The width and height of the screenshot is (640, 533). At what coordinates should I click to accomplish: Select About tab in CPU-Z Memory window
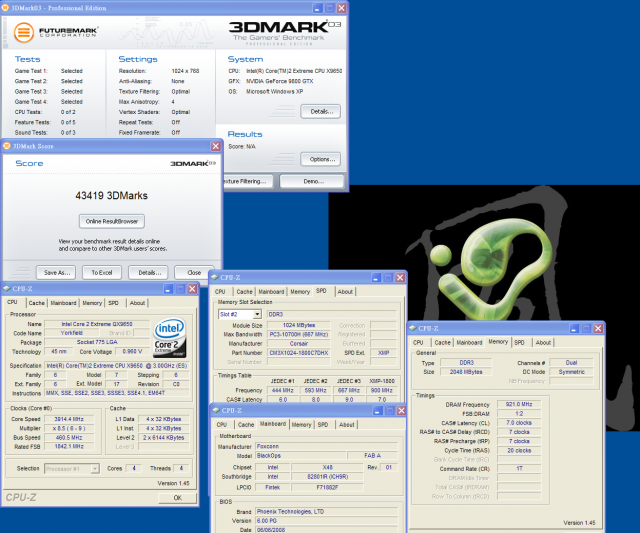[x=543, y=343]
